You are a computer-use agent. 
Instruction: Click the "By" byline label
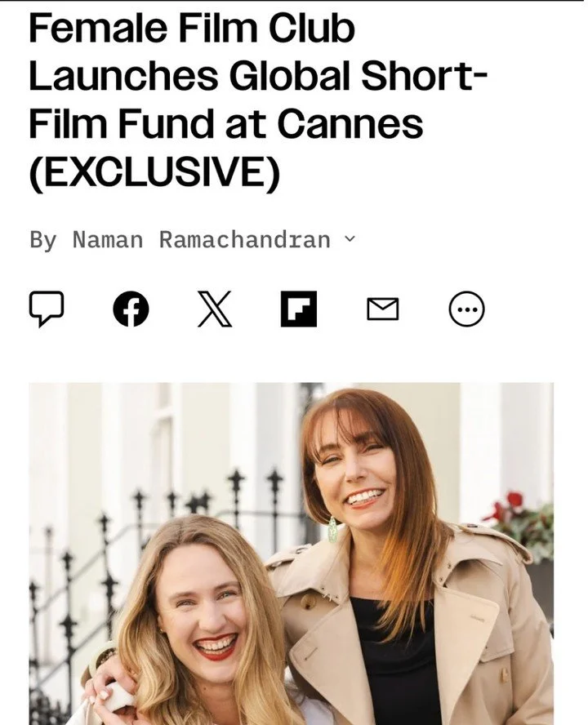(43, 240)
